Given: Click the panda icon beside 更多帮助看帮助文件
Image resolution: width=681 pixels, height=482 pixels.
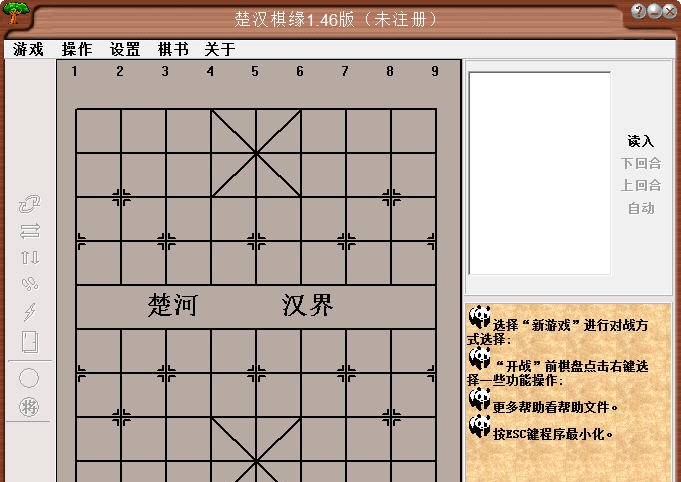Looking at the screenshot, I should [480, 399].
